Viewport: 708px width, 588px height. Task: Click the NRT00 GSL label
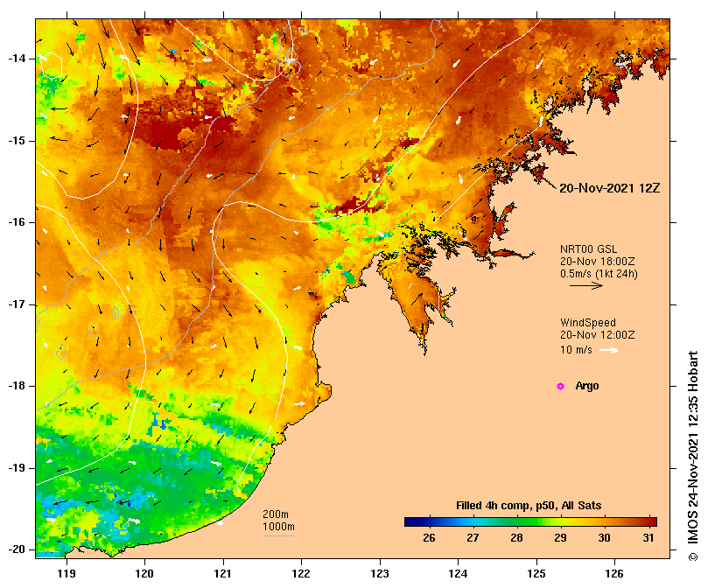(x=588, y=249)
